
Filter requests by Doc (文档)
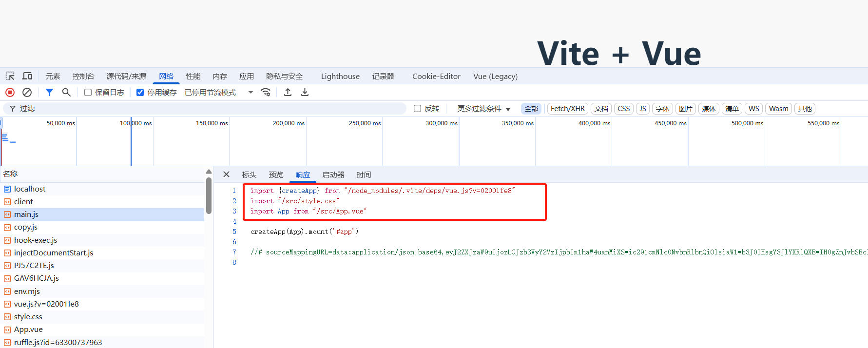(601, 109)
